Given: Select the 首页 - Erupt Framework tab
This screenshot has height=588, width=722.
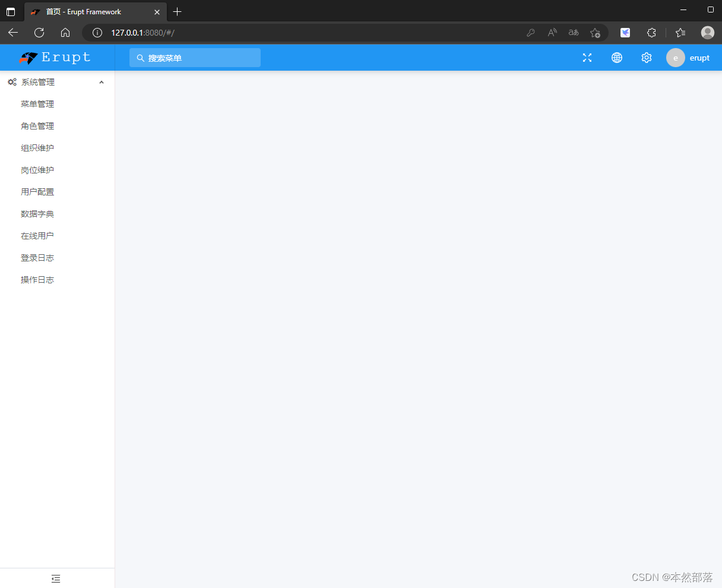Looking at the screenshot, I should pyautogui.click(x=96, y=12).
